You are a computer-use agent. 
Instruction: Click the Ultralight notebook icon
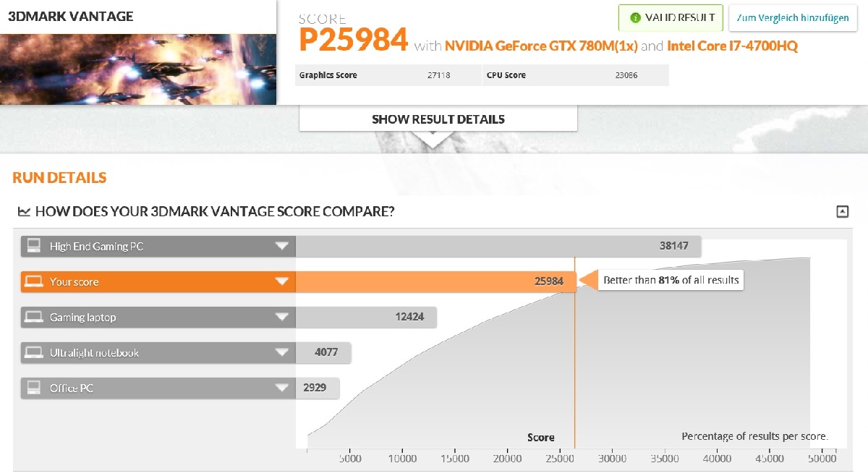[x=33, y=352]
